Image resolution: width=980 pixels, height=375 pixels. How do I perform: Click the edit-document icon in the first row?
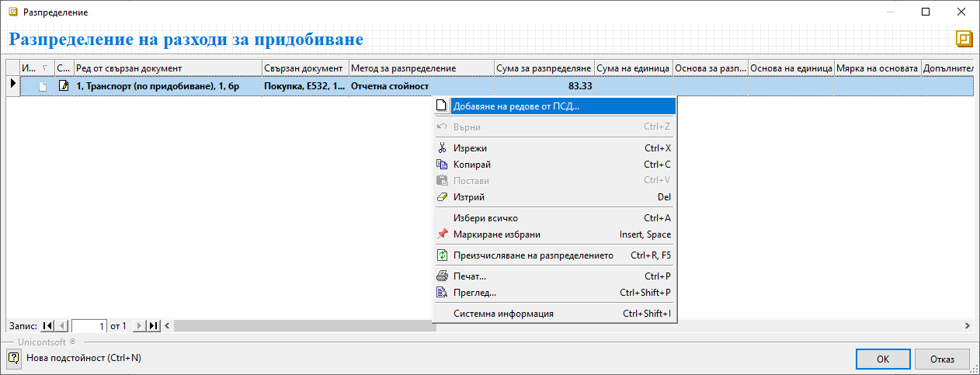click(x=64, y=85)
